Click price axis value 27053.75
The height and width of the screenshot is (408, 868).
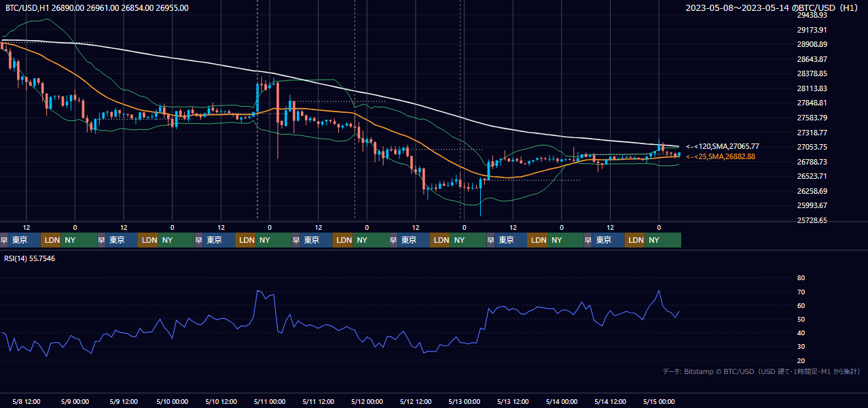pyautogui.click(x=812, y=147)
